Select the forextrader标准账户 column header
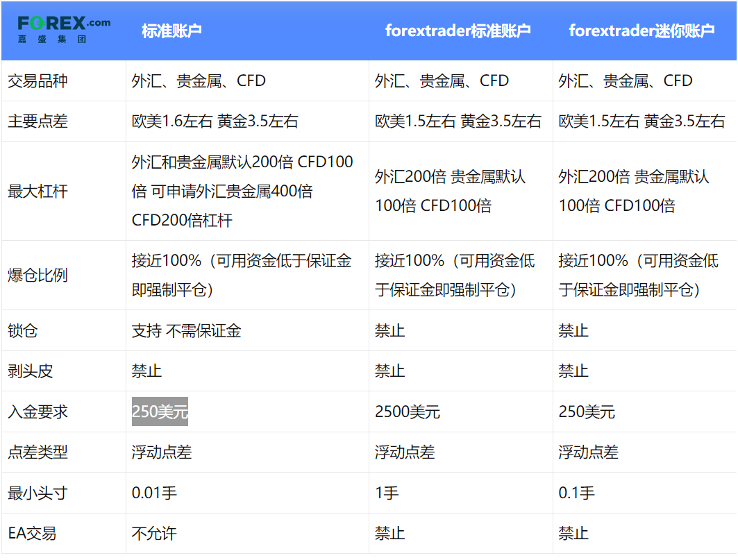Image resolution: width=738 pixels, height=560 pixels. coord(458,31)
